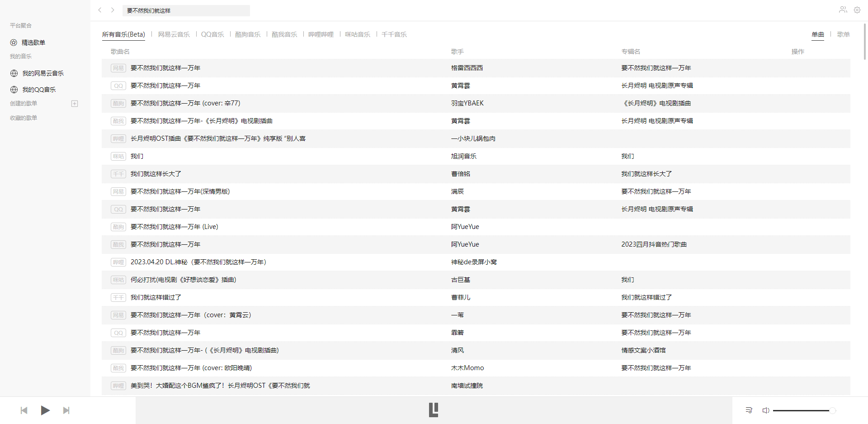Open the play queue icon bottom right
Viewport: 868px width, 424px height.
coord(749,410)
